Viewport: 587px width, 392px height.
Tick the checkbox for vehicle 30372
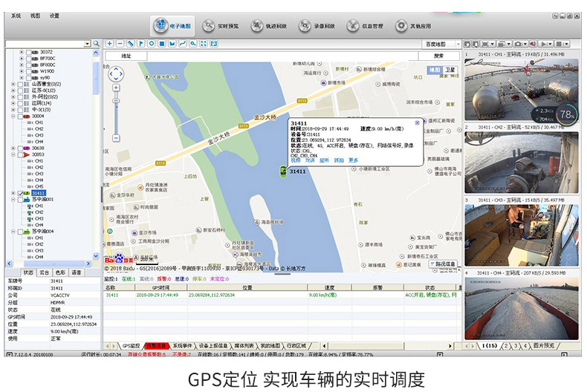[29, 53]
